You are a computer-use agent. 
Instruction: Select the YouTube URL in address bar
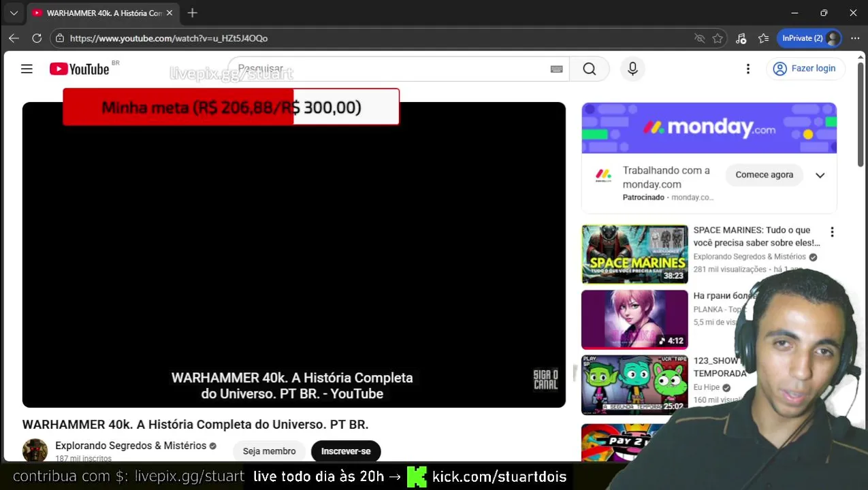point(169,38)
